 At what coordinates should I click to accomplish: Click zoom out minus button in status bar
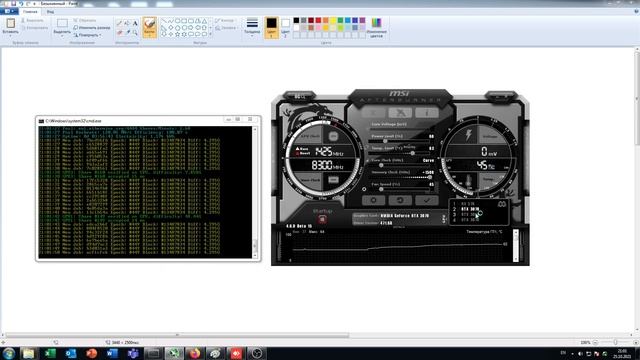point(595,342)
